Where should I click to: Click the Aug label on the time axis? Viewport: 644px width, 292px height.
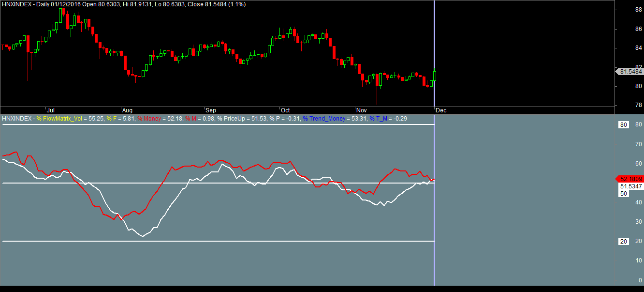pos(127,110)
